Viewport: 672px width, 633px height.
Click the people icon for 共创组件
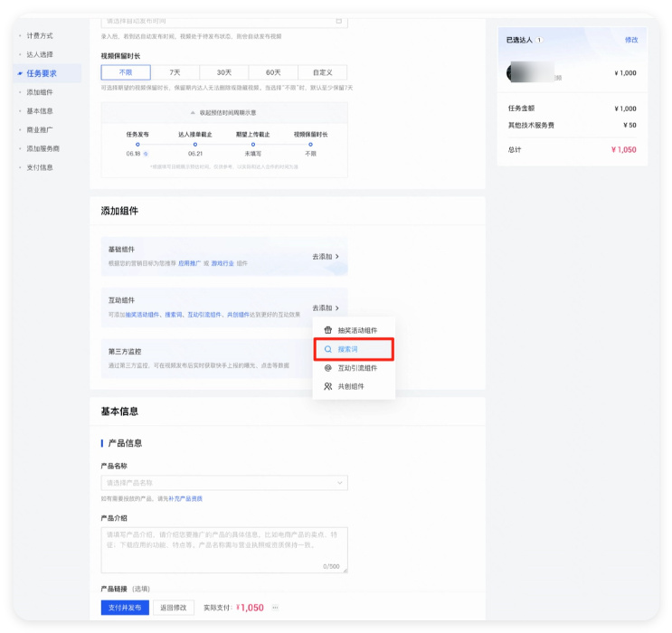coord(328,386)
